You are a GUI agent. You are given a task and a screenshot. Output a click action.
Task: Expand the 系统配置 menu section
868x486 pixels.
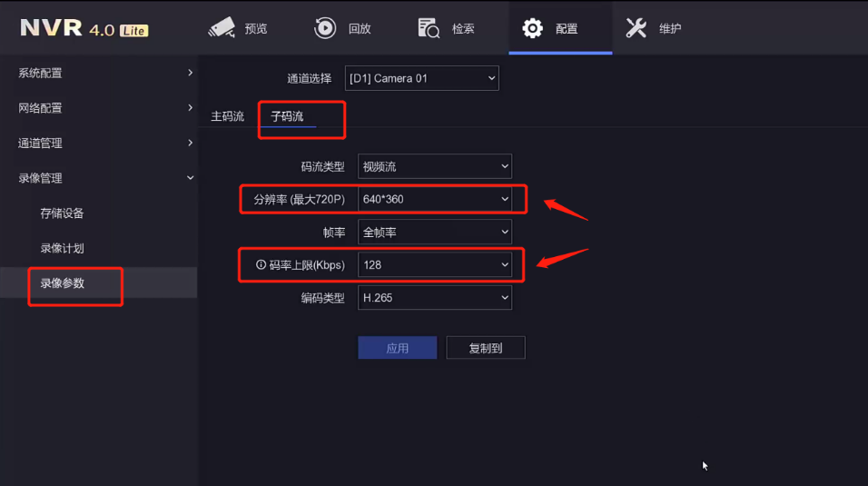[x=99, y=73]
